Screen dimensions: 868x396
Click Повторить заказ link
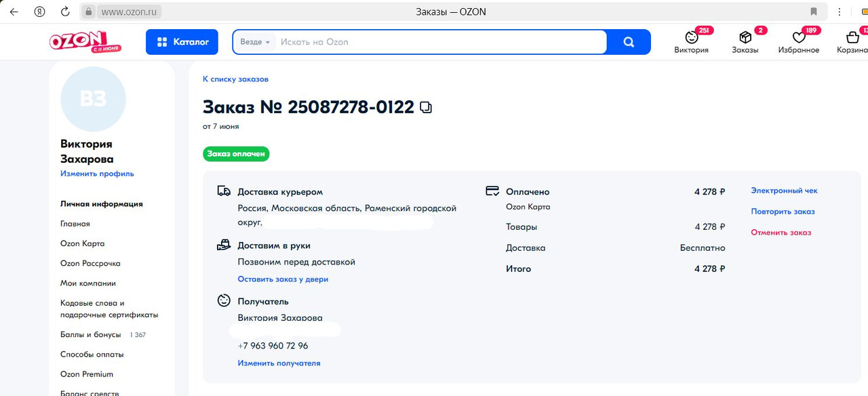783,212
